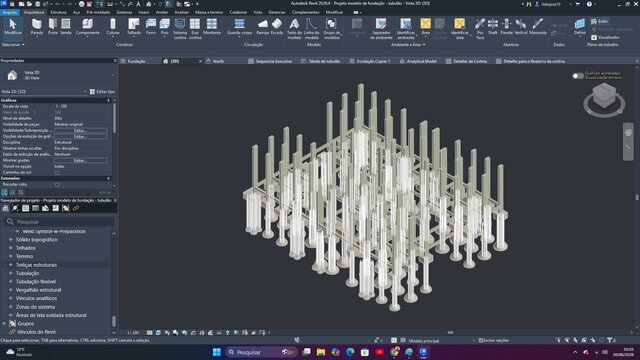
Task: Open the Arquivo menu
Action: pos(10,12)
